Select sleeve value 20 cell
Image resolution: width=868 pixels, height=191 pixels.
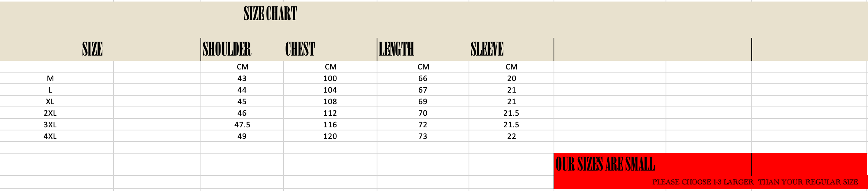point(511,78)
